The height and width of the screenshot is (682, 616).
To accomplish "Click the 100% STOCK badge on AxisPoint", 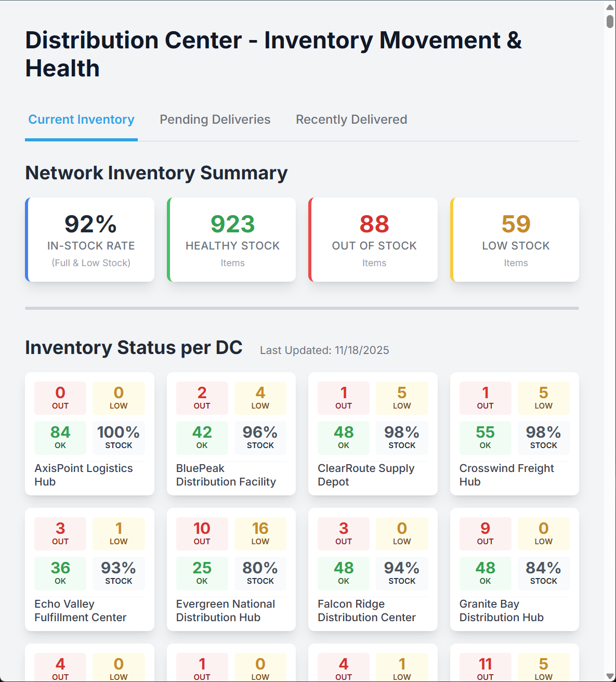I will [119, 438].
